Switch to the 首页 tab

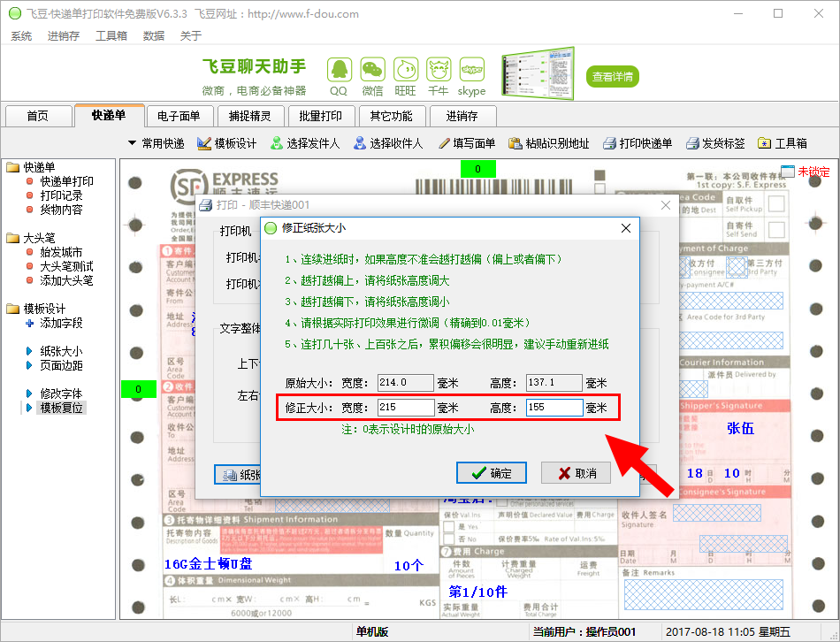pos(38,116)
